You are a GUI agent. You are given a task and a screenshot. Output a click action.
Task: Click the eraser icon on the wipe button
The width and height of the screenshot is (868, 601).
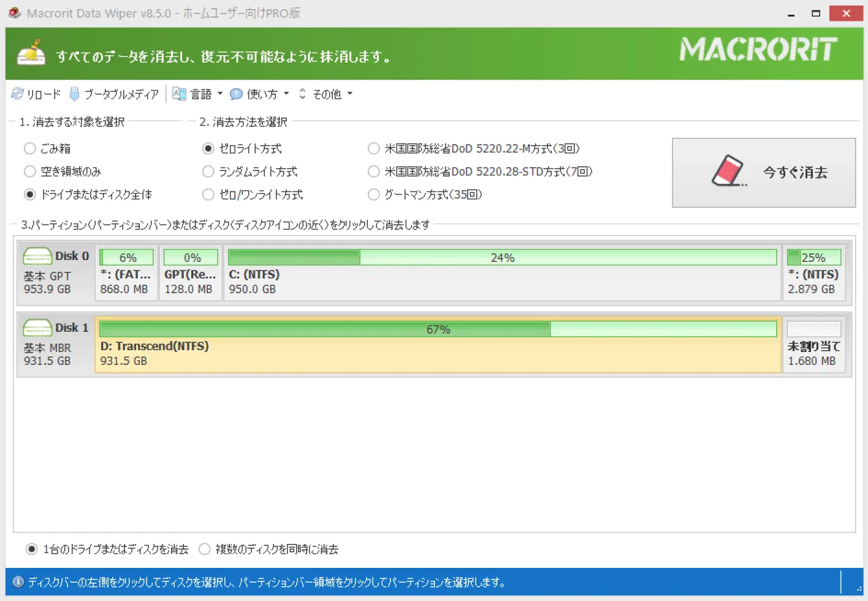tap(729, 170)
